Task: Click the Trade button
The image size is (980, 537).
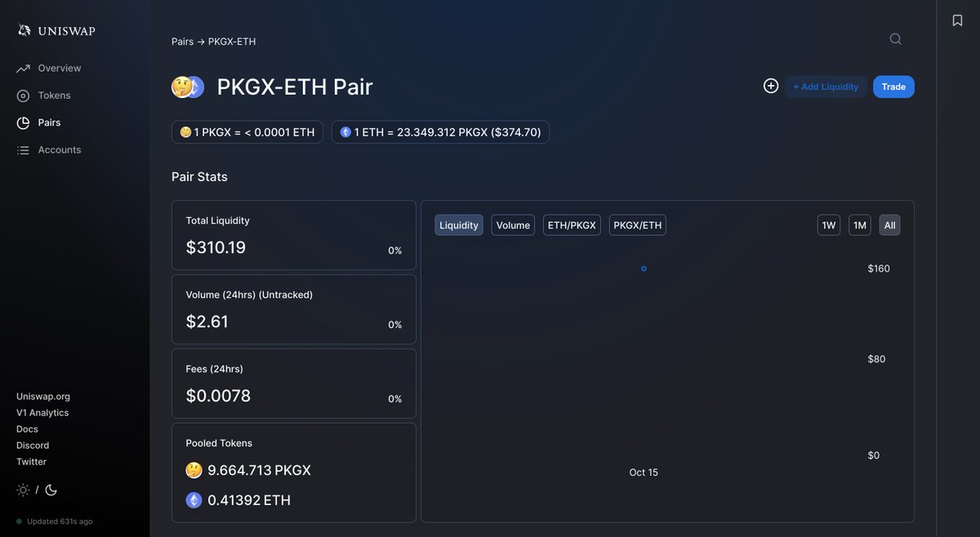Action: 893,87
